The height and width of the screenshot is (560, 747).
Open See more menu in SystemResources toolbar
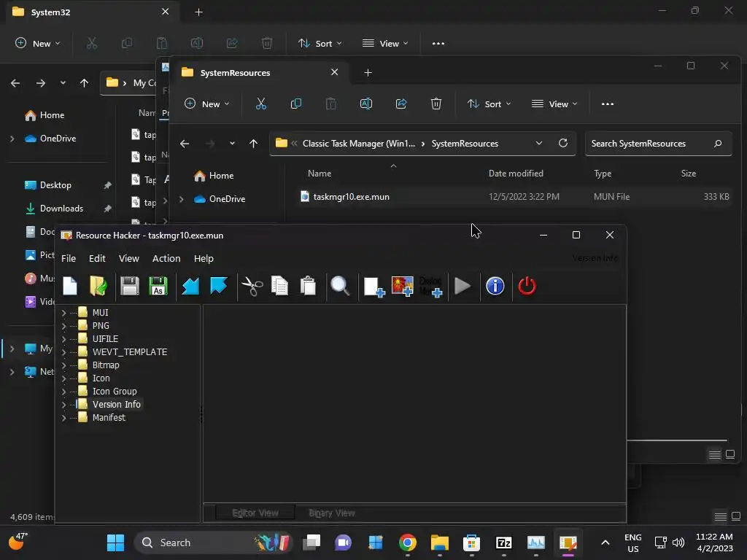tap(608, 104)
